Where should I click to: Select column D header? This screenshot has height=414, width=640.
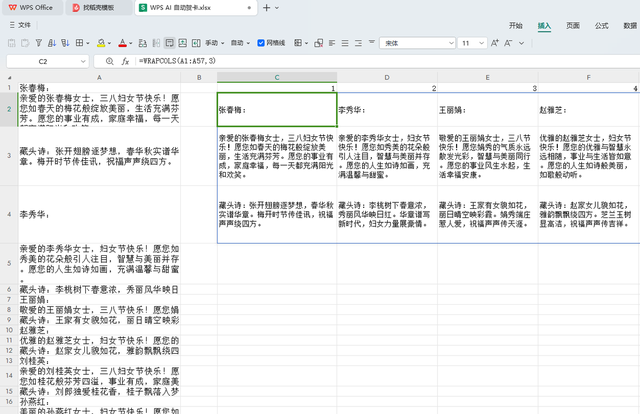pyautogui.click(x=387, y=77)
